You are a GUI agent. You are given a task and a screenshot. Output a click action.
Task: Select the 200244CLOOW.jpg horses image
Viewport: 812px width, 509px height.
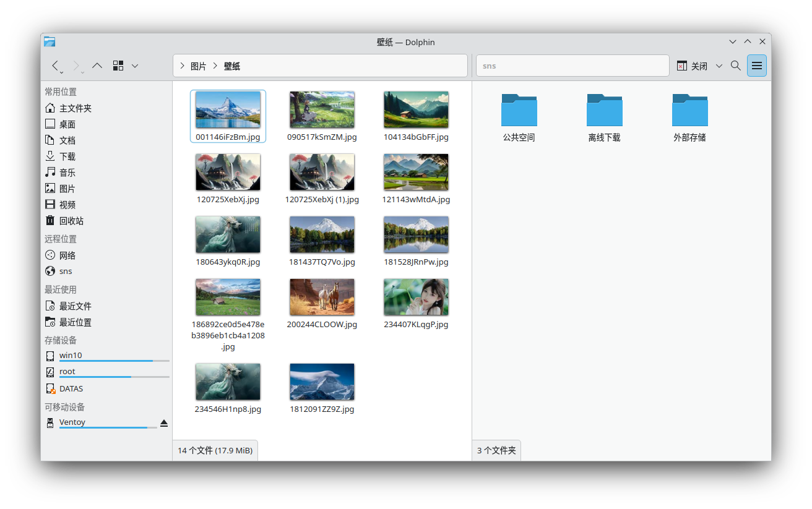(x=322, y=304)
